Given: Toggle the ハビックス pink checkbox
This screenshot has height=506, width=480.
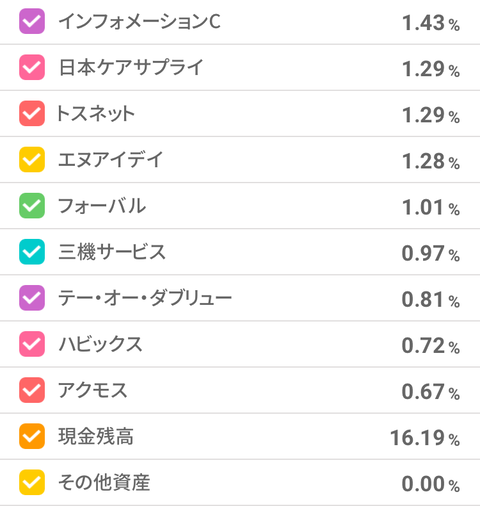Looking at the screenshot, I should (x=32, y=344).
